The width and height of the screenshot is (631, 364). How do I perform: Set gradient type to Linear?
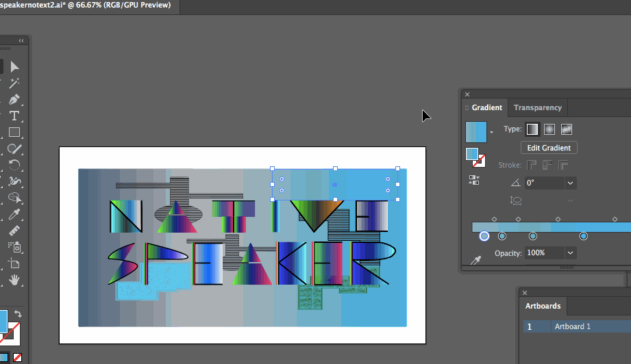click(532, 129)
